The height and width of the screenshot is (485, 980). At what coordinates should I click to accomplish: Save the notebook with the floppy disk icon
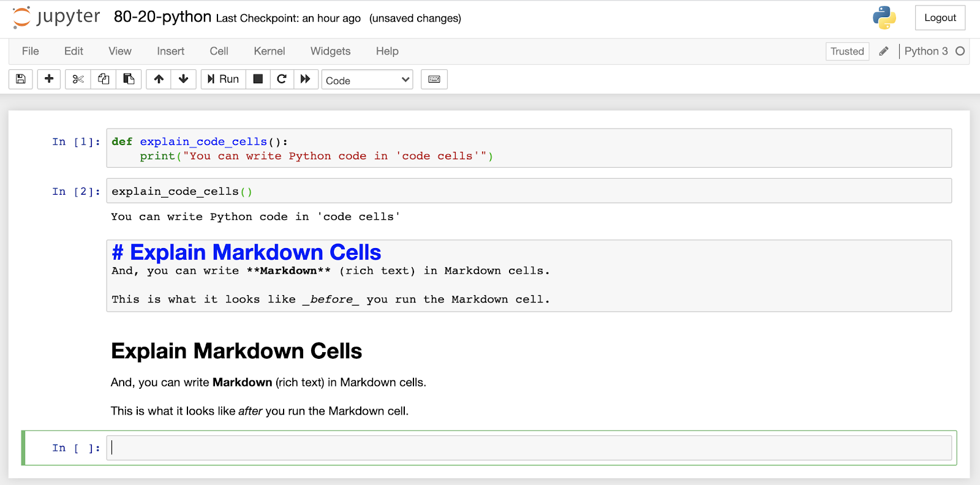pos(21,79)
